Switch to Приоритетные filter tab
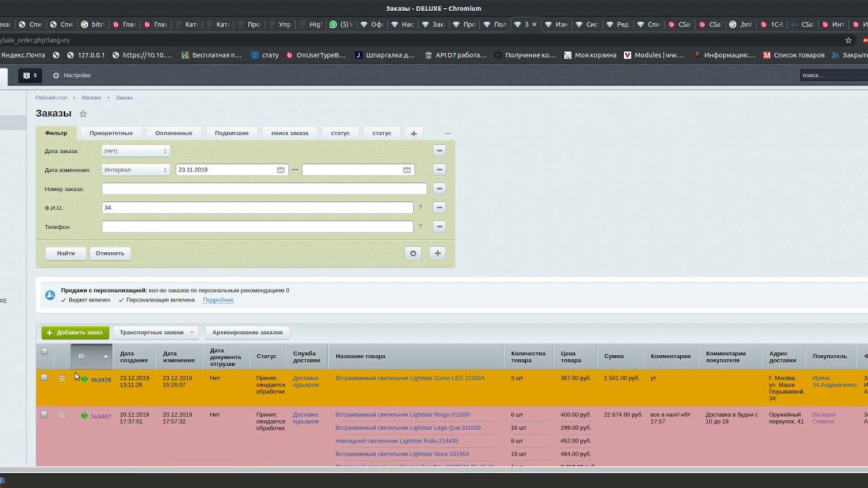Screen dimensions: 868x488 pos(111,134)
